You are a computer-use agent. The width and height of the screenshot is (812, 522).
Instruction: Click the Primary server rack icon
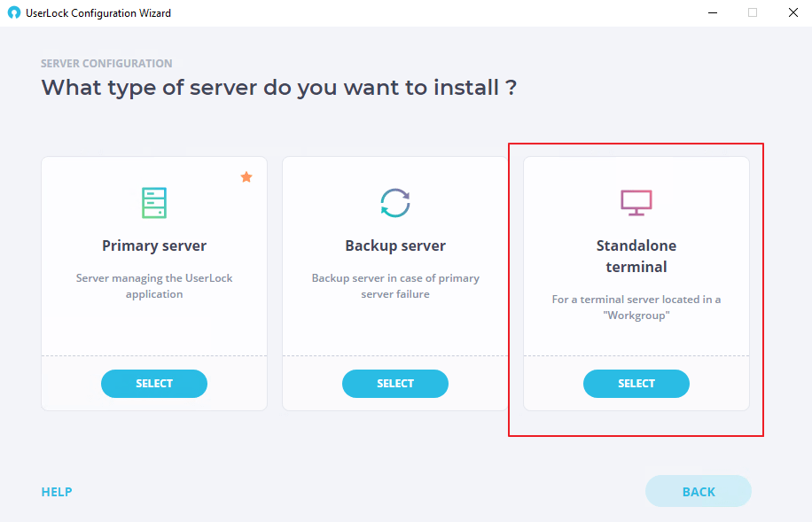154,203
